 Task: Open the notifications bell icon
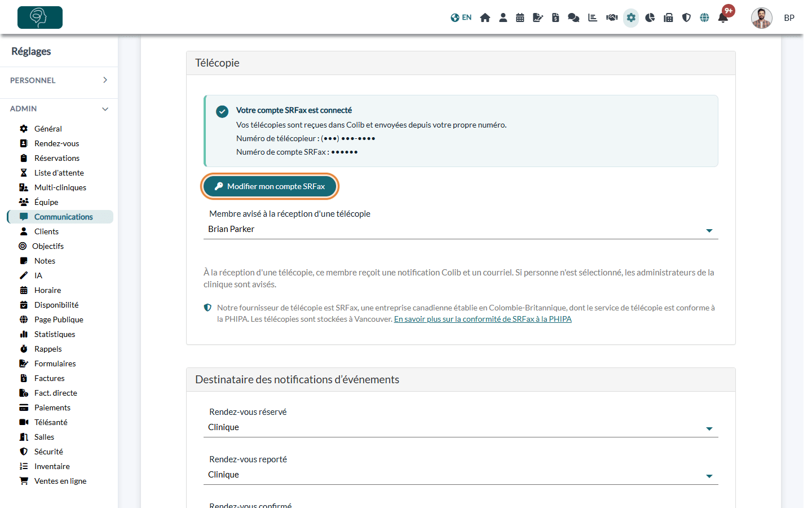pos(723,17)
